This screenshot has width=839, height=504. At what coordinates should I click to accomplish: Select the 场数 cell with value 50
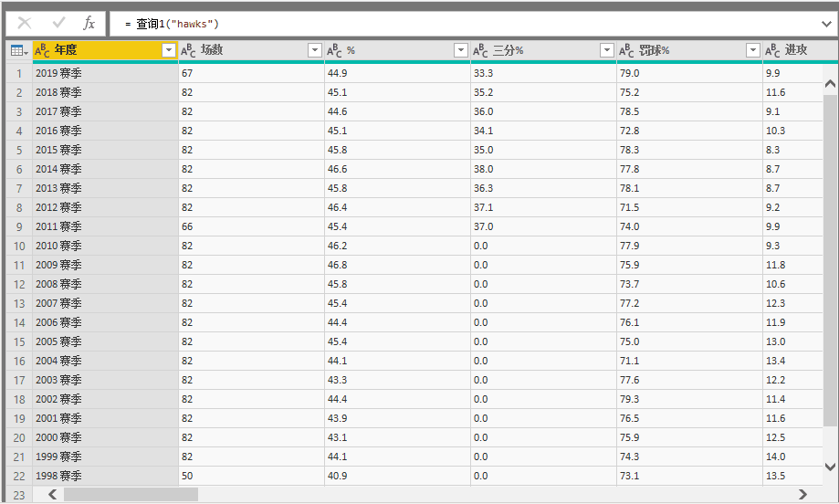(251, 477)
